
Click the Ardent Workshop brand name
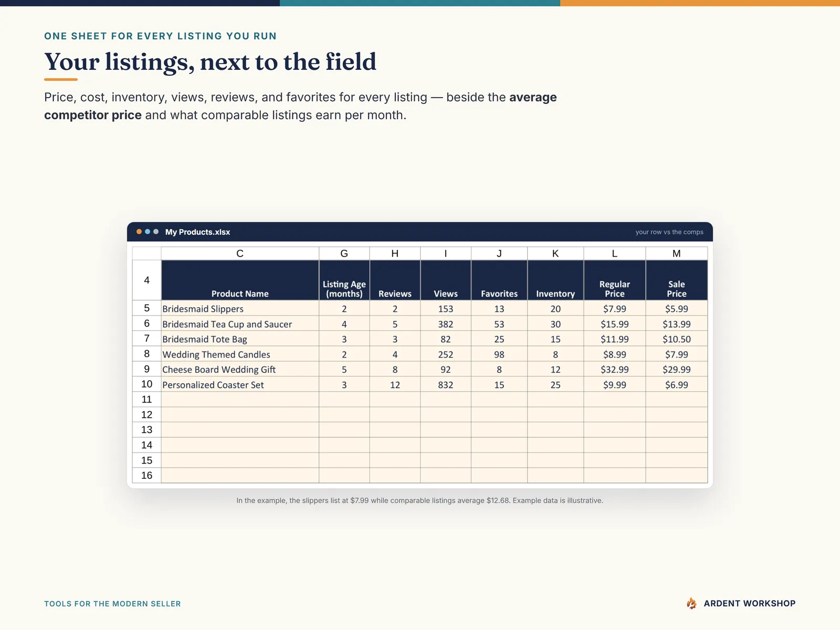coord(750,603)
